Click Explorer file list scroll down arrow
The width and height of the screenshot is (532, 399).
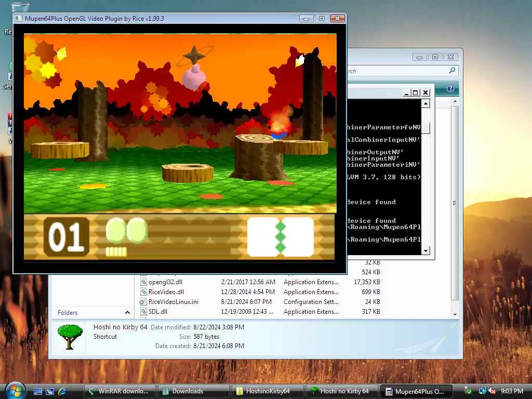click(x=455, y=314)
